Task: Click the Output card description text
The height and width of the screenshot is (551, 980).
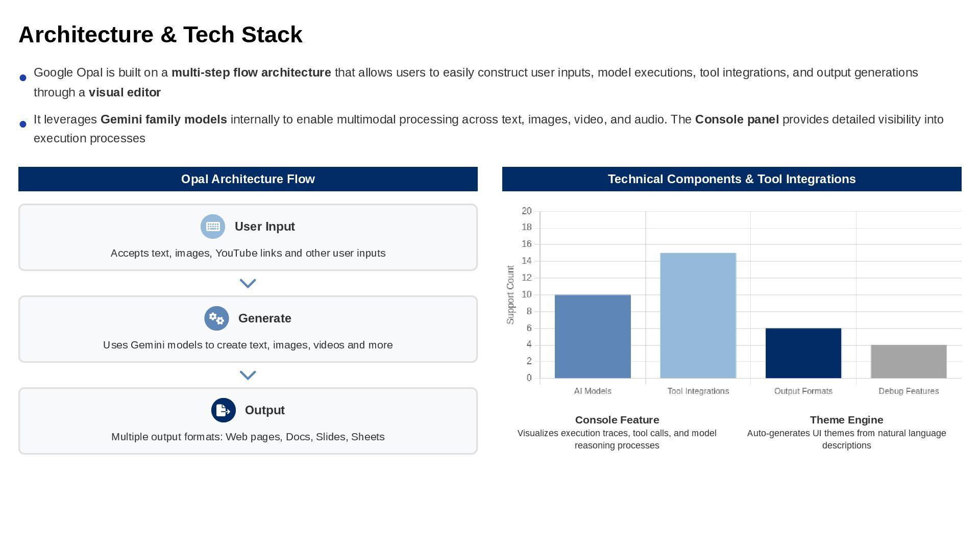Action: point(248,437)
